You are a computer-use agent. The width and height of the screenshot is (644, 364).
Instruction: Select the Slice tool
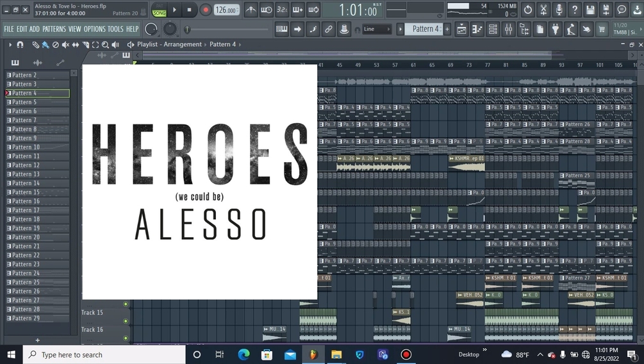(x=85, y=44)
